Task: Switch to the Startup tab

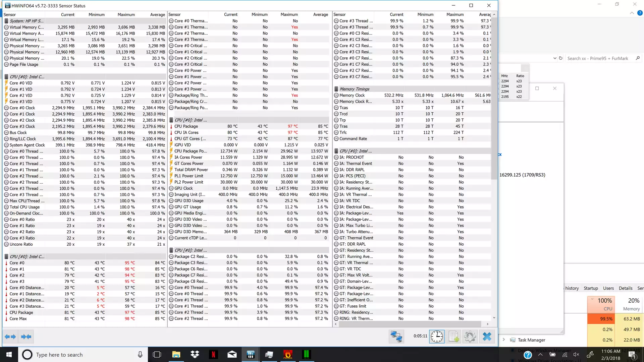Action: tap(591, 288)
